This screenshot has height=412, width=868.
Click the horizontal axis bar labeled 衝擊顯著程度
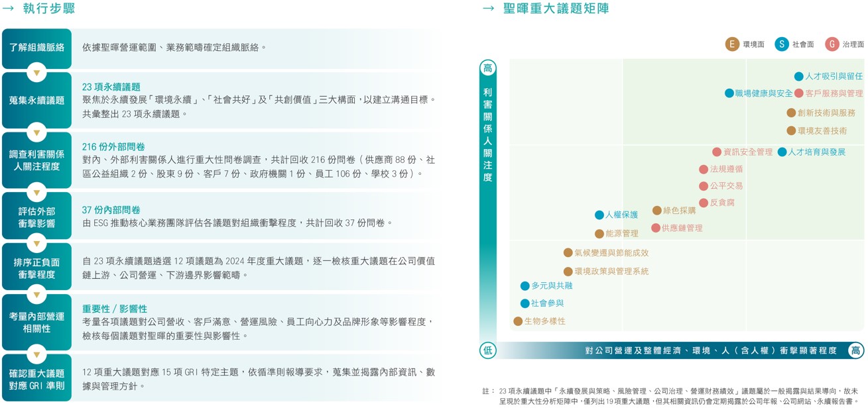(710, 350)
